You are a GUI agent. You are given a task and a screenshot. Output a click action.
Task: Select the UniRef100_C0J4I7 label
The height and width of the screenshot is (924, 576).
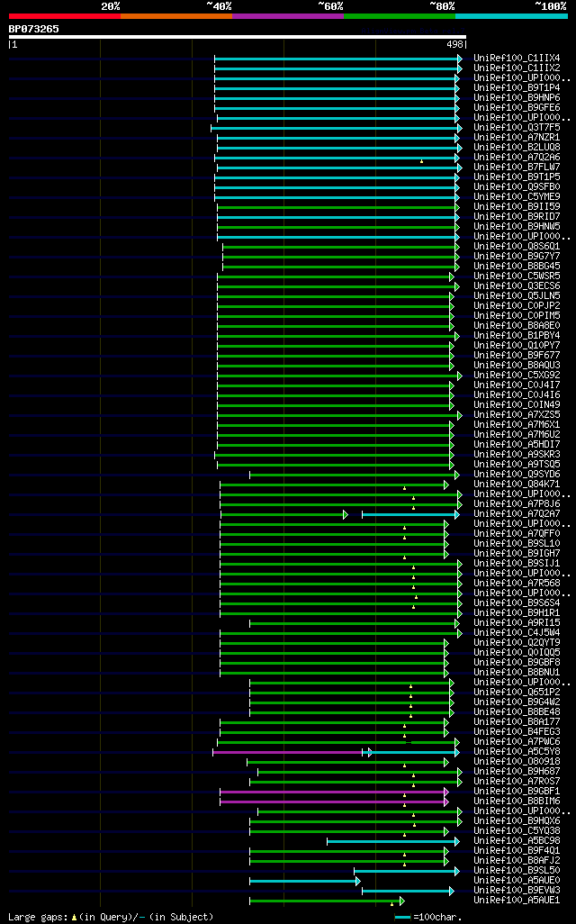click(517, 385)
